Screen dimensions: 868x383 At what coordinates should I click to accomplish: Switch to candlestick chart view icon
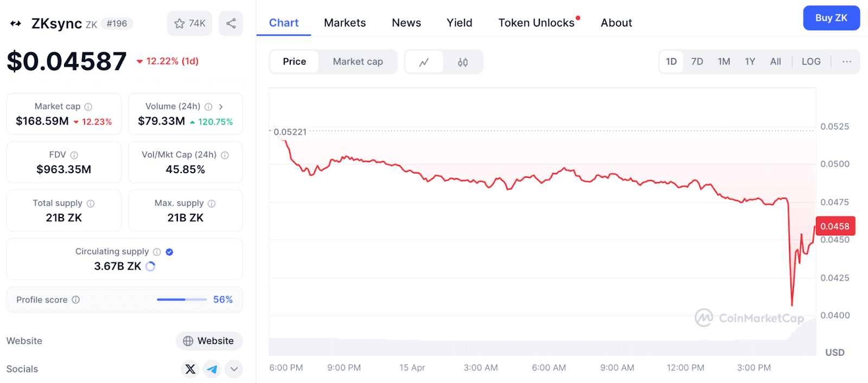tap(463, 62)
